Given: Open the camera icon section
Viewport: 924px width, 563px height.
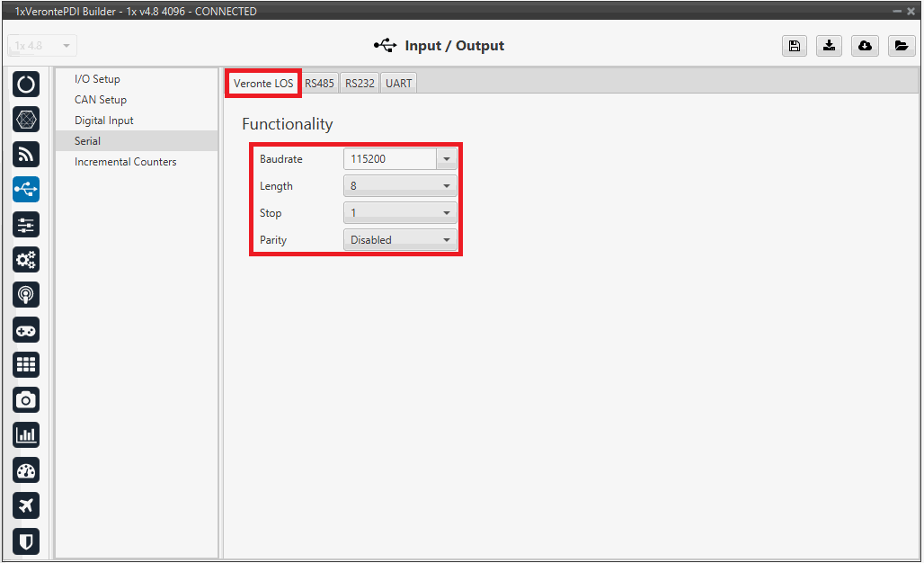Looking at the screenshot, I should (x=26, y=400).
